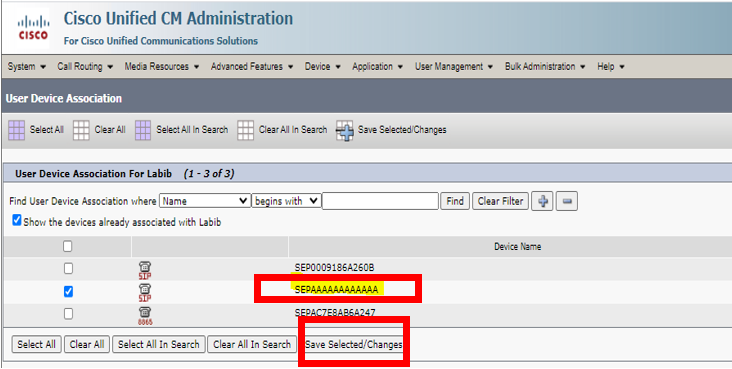Open the Media Resources menu
The image size is (732, 369).
pyautogui.click(x=162, y=67)
